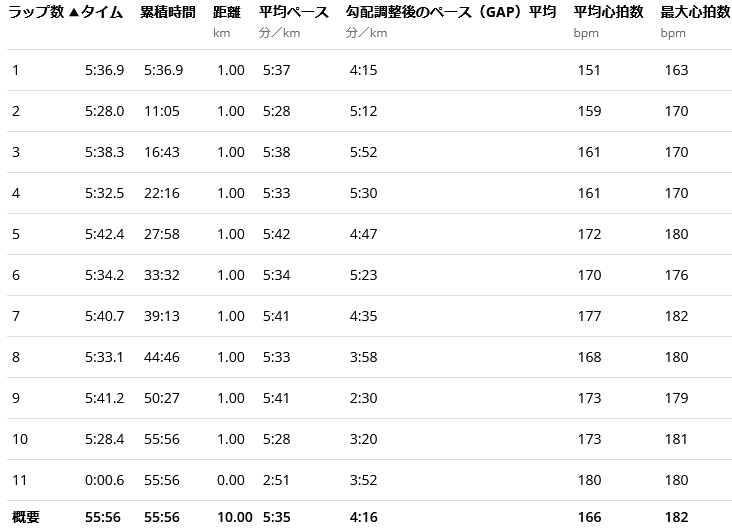732x531 pixels.
Task: Select lap number 1 in the table
Action: click(16, 70)
